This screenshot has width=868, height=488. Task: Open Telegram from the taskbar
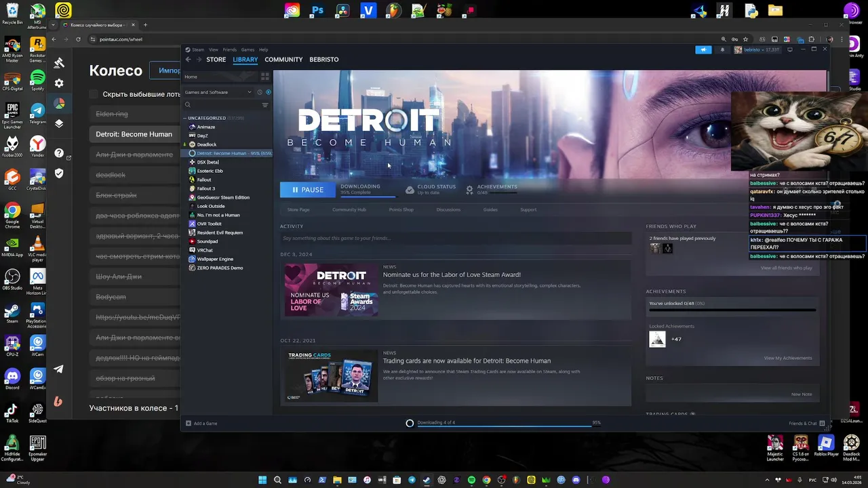(x=412, y=480)
